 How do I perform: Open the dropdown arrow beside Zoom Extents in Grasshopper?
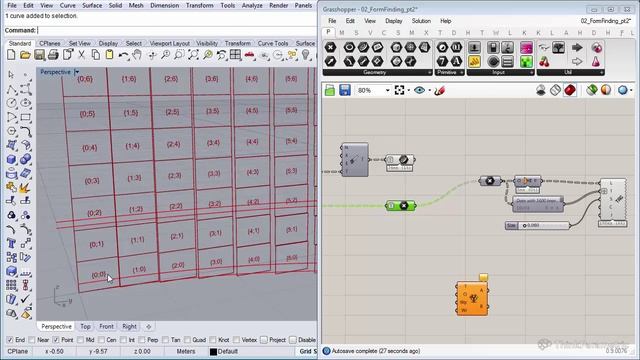[x=409, y=91]
